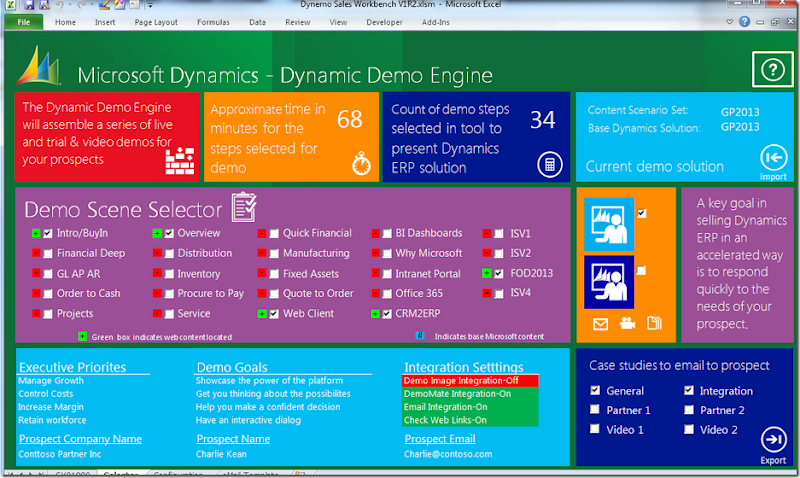Screen dimensions: 800x478
Task: Click the Export arrow icon
Action: [772, 440]
